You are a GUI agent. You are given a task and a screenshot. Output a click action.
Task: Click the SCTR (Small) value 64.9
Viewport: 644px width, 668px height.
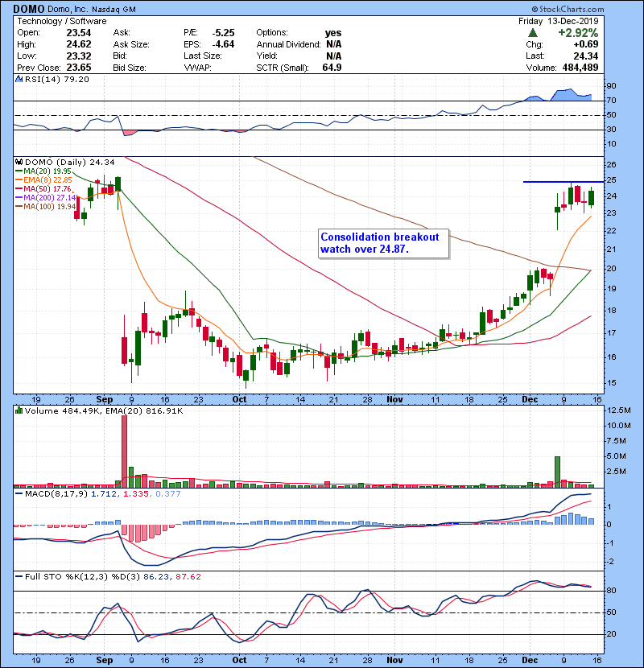[x=332, y=68]
